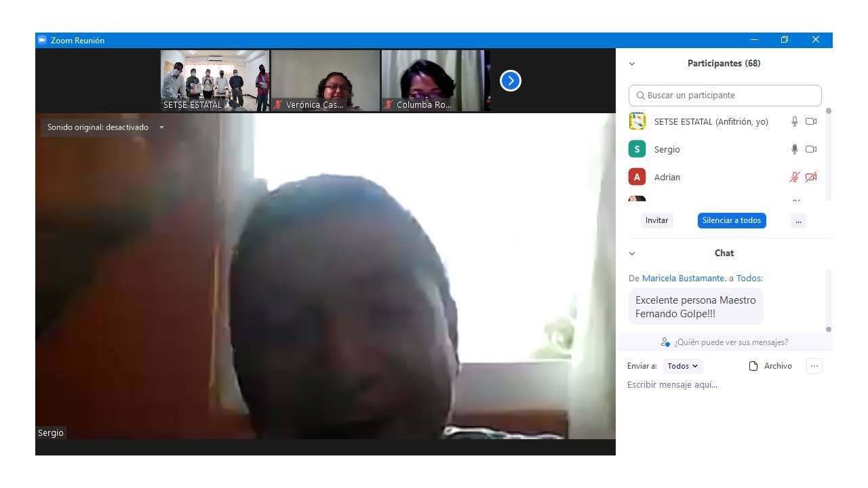
Task: Toggle SETSE ESTATAL microphone icon
Action: coord(795,121)
